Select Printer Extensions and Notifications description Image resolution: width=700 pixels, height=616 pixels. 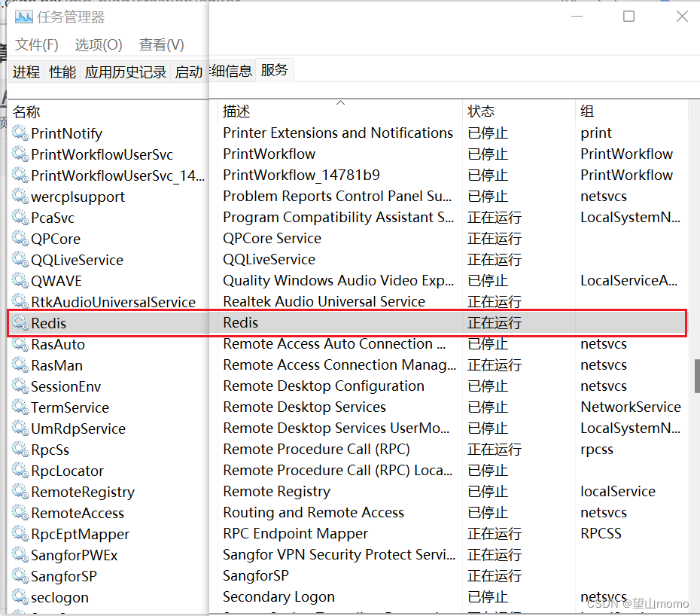[x=338, y=133]
